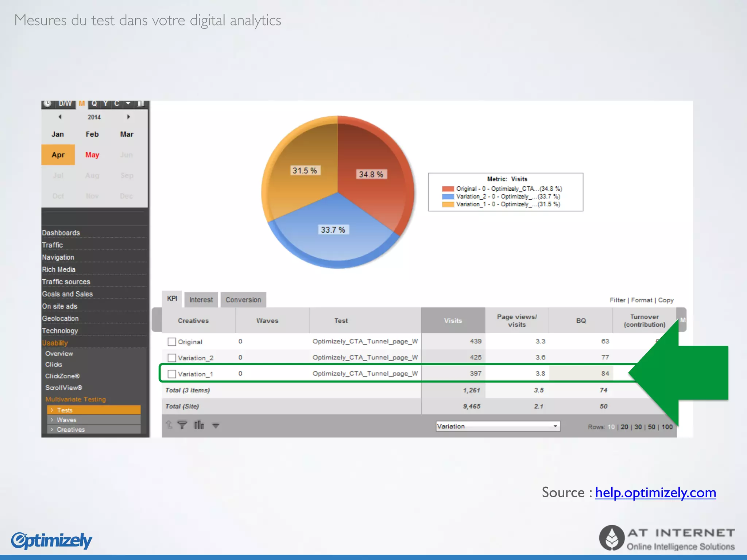The image size is (747, 560).
Task: Select the Waves item under Multivariate Testing
Action: tap(67, 420)
